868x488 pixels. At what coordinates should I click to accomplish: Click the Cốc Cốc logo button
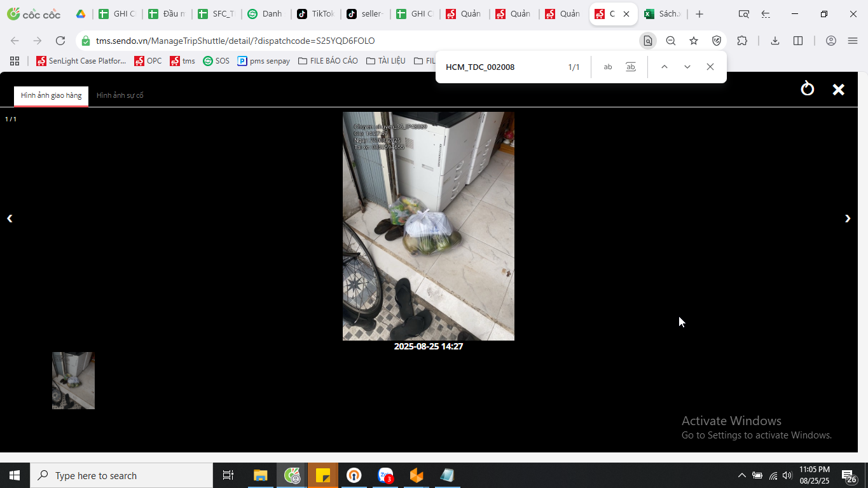pyautogui.click(x=34, y=14)
